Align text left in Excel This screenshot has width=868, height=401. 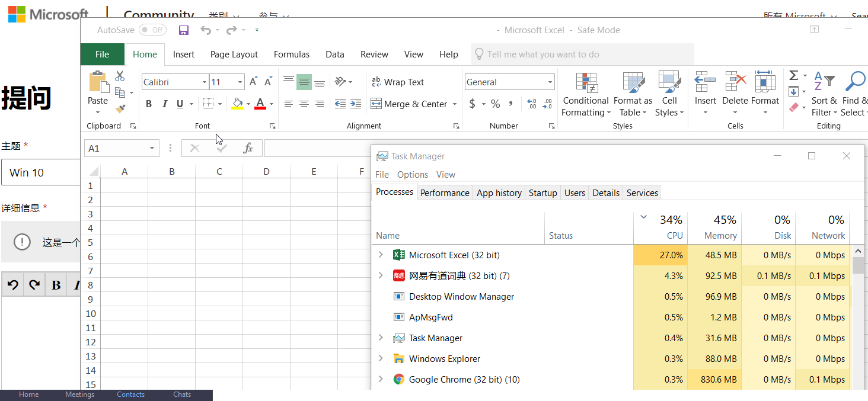coord(289,104)
